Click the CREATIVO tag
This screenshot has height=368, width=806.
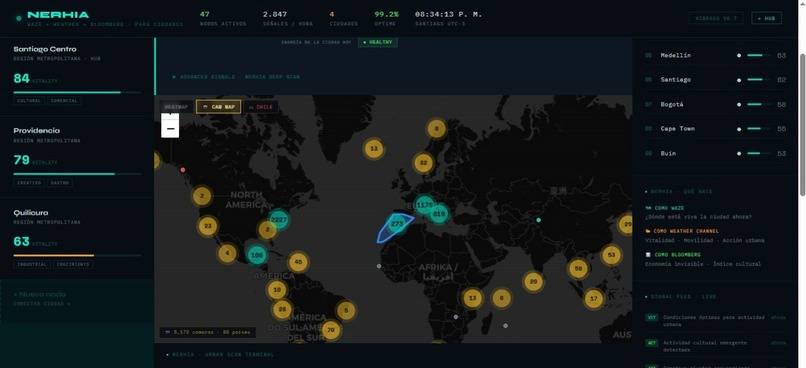coord(29,182)
